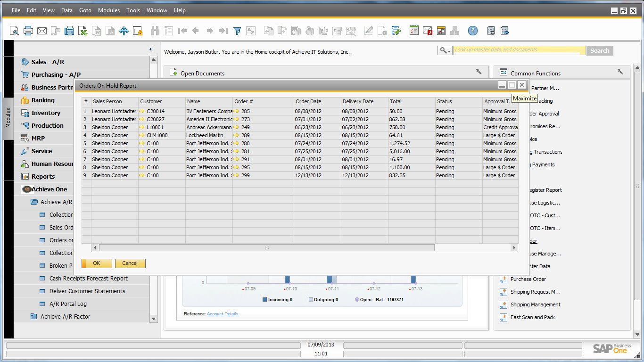
Task: Click the Find binoculars icon
Action: coord(155,31)
